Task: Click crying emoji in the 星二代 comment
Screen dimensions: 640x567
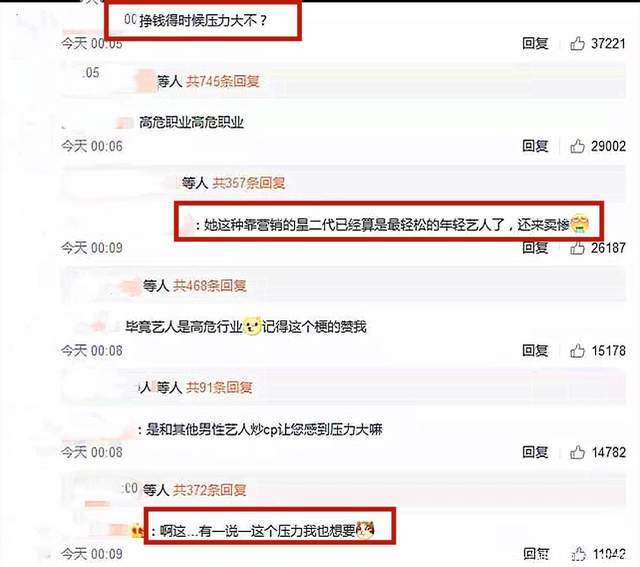Action: pyautogui.click(x=579, y=223)
